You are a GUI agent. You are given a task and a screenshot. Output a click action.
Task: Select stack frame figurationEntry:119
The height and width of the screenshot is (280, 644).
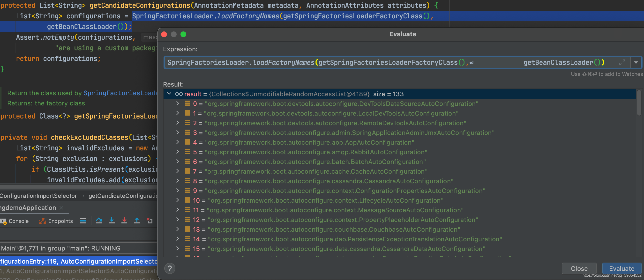pyautogui.click(x=78, y=261)
